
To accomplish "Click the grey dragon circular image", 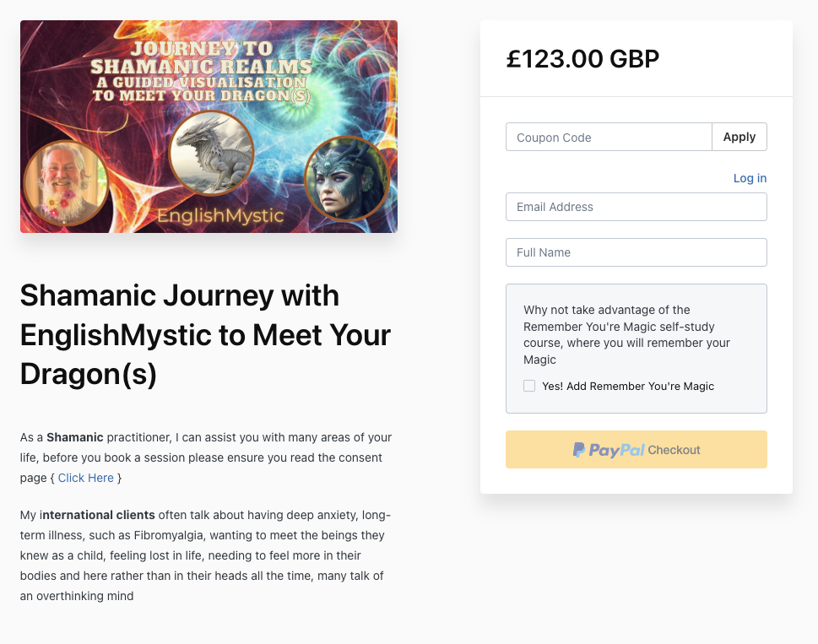I will (x=211, y=153).
